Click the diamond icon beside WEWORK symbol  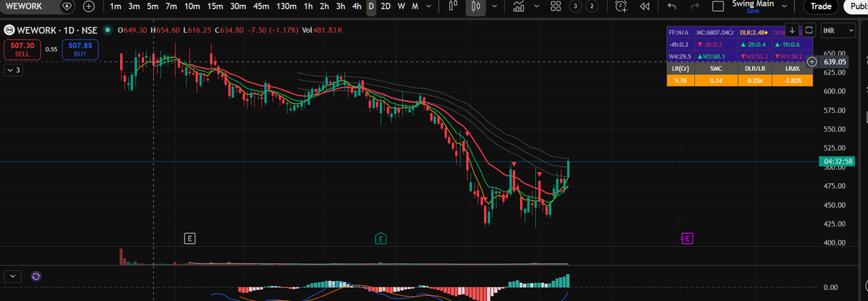(x=68, y=7)
